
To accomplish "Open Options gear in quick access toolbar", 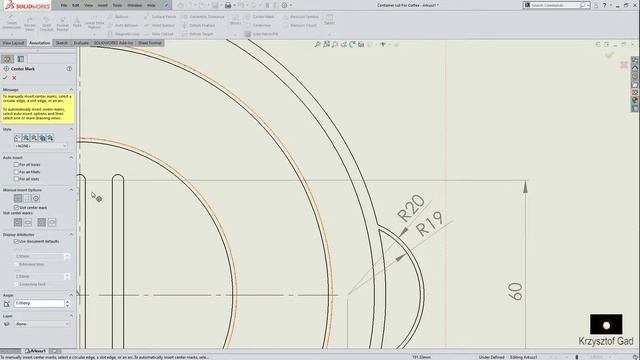I will (284, 5).
